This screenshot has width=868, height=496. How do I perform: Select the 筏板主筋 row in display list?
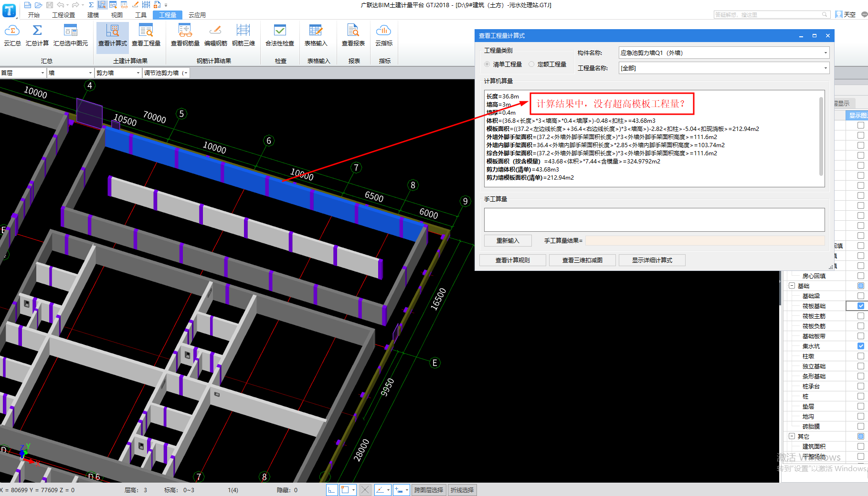coord(814,316)
